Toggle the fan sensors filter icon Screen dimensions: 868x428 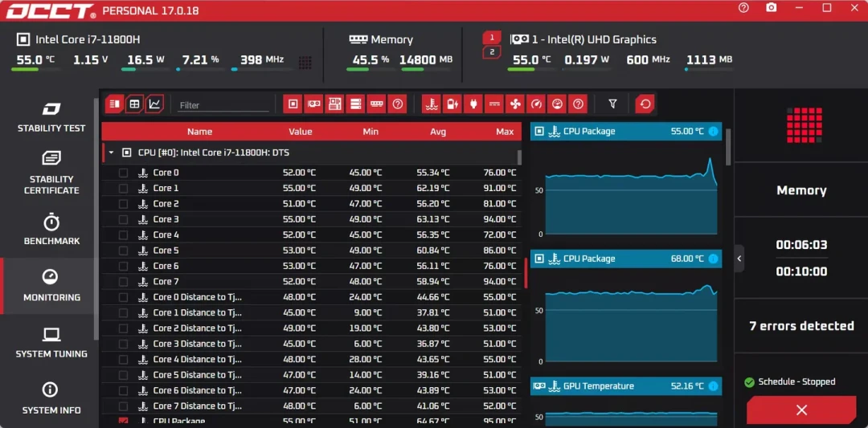point(515,104)
